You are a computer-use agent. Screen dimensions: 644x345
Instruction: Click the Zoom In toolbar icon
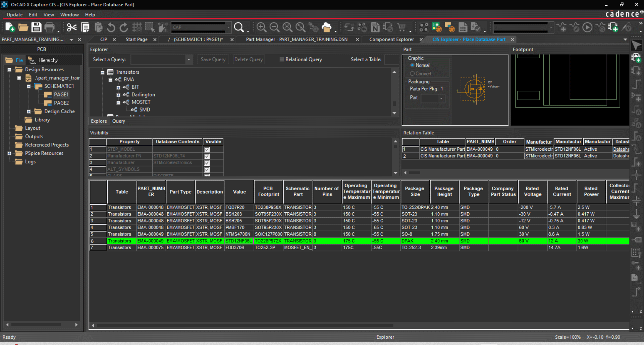(261, 27)
